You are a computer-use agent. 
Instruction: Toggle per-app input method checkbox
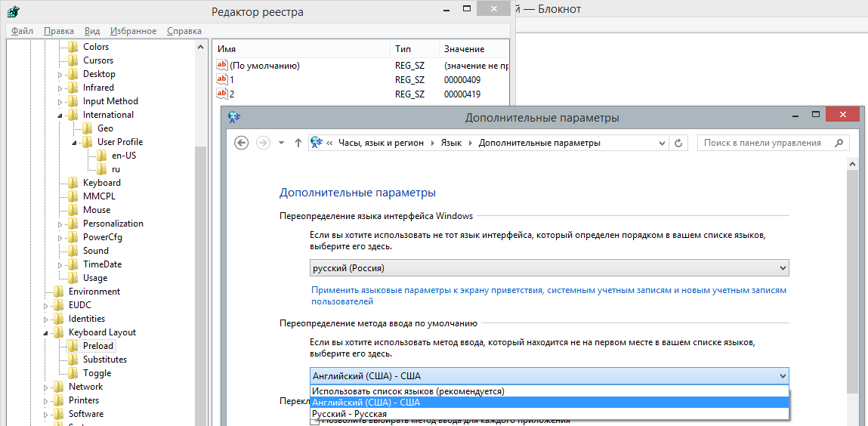click(x=314, y=421)
